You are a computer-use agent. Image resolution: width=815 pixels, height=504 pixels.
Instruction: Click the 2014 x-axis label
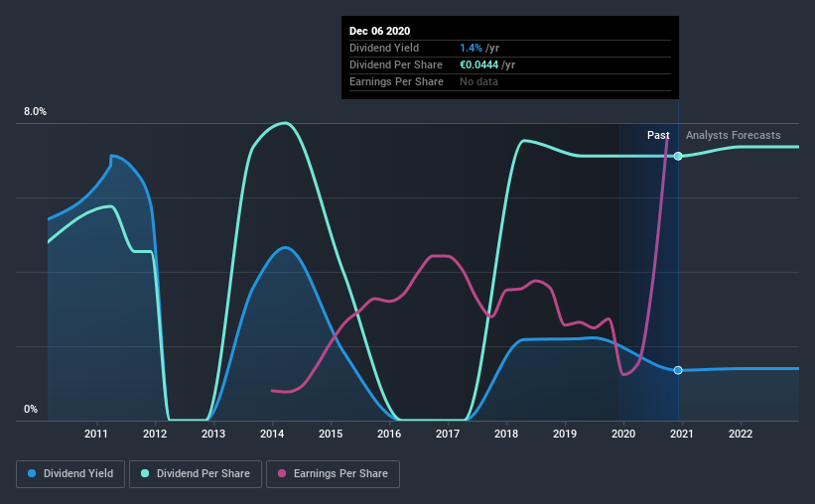(272, 434)
